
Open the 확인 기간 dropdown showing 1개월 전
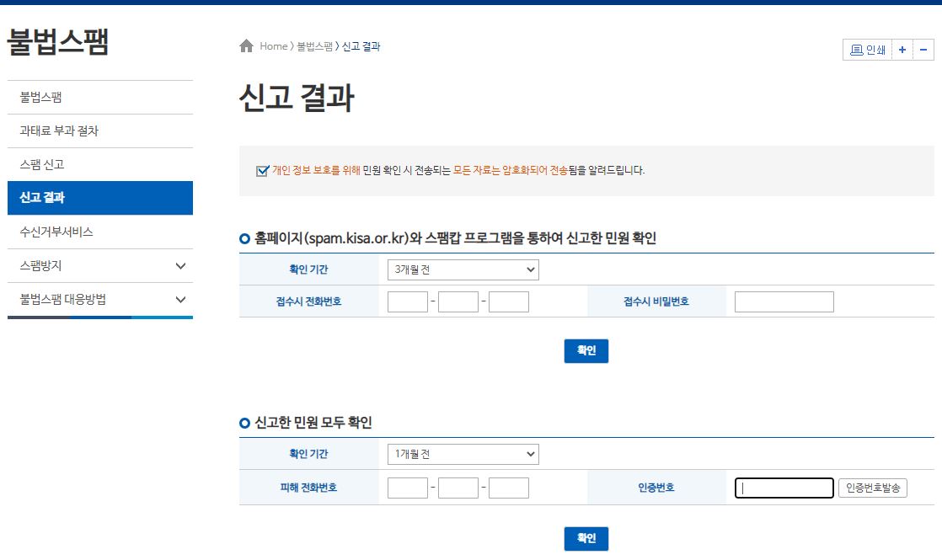coord(462,453)
